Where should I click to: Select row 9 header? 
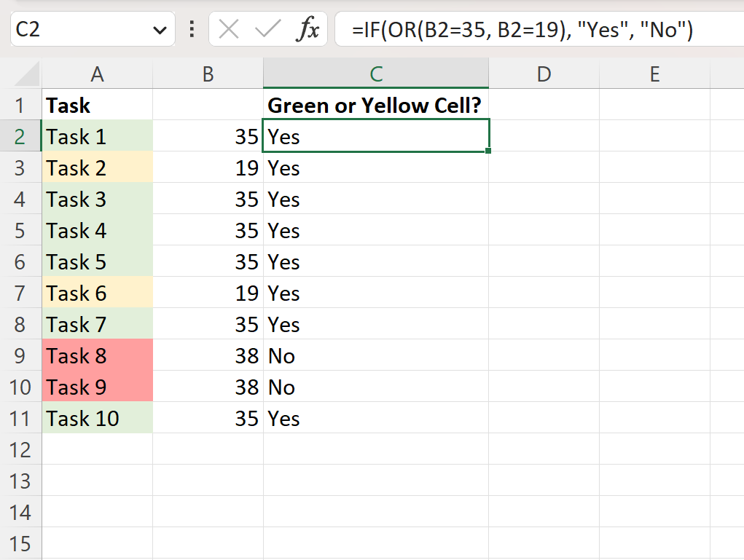20,355
